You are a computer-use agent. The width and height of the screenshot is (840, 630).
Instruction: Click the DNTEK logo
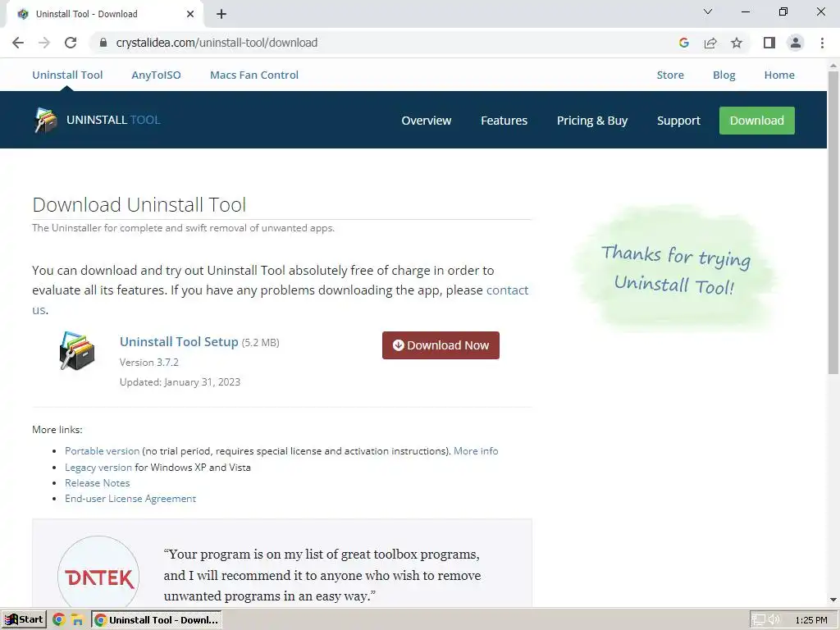98,577
